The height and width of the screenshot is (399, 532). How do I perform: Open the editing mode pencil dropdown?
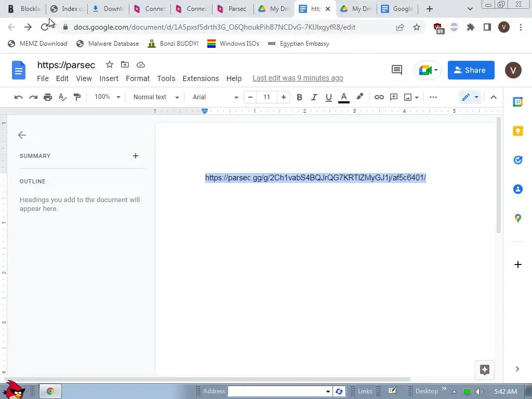(x=470, y=97)
